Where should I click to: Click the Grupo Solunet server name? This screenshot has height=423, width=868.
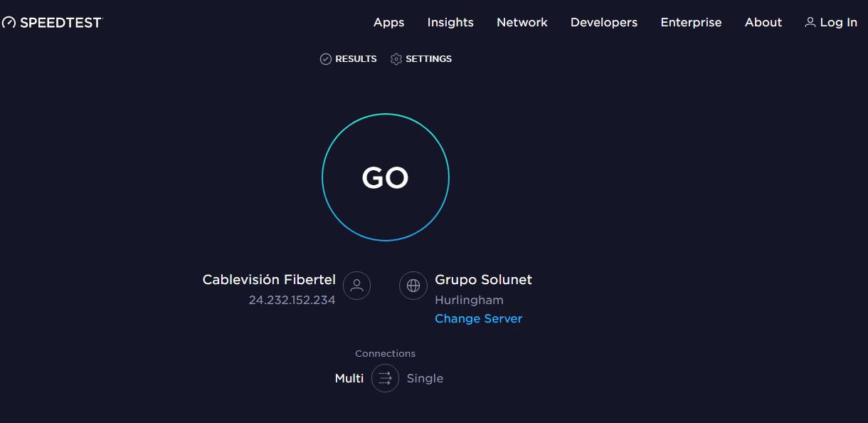point(483,280)
